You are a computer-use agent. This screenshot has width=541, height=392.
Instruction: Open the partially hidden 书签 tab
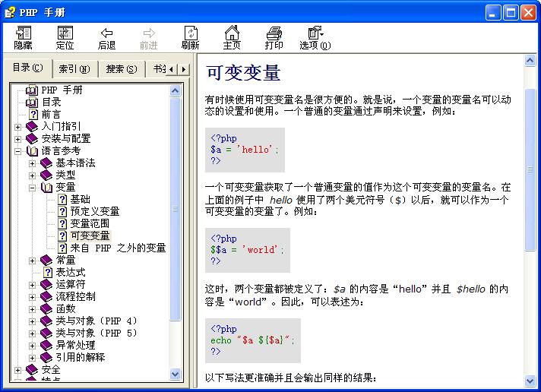[x=159, y=69]
